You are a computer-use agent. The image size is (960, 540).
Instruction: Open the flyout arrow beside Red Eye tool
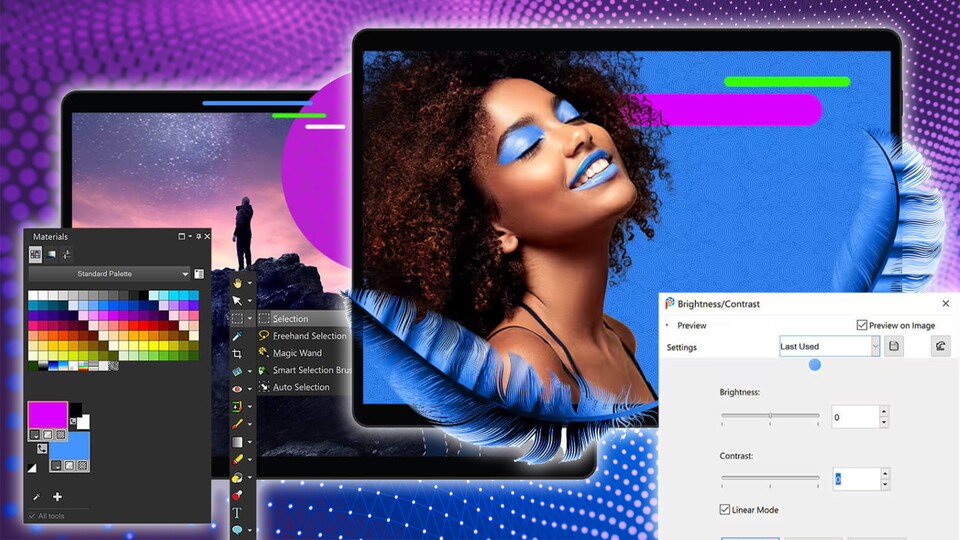(x=249, y=389)
